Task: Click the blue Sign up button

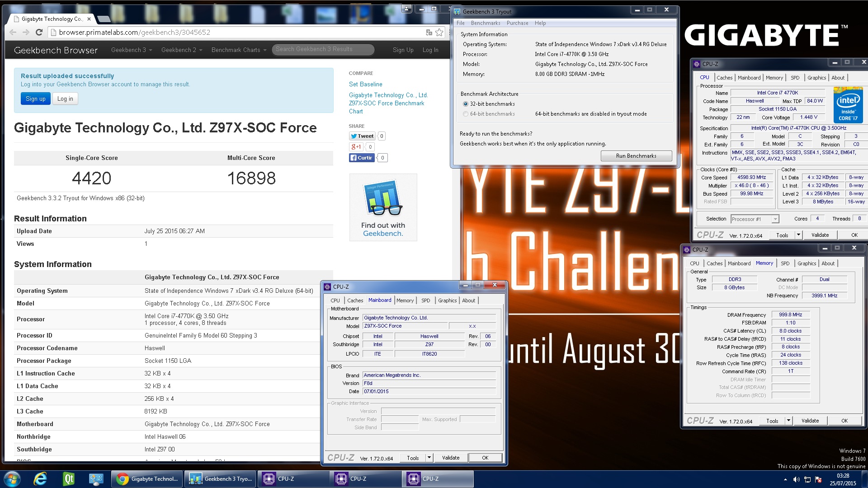Action: coord(35,99)
